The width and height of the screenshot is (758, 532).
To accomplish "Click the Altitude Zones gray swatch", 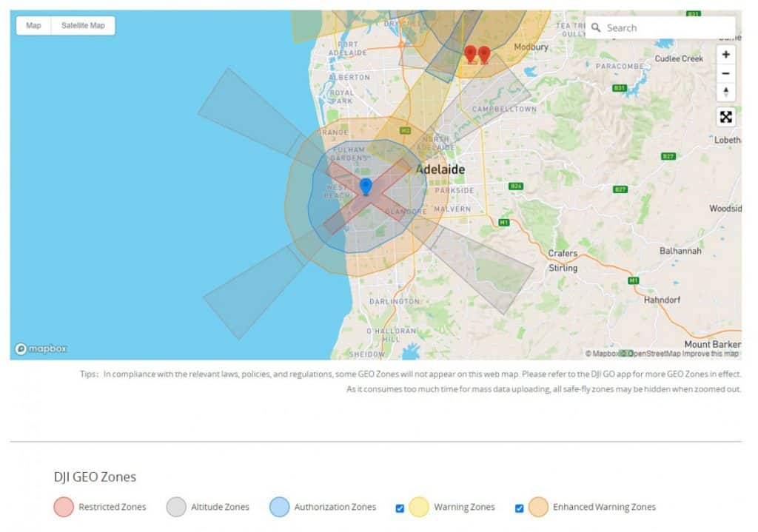I will [x=176, y=507].
